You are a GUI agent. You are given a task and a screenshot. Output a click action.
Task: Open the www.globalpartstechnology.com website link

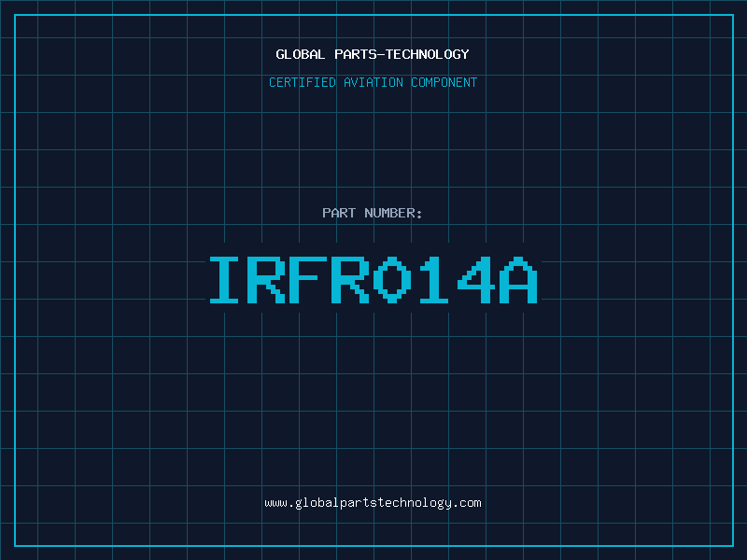(373, 503)
